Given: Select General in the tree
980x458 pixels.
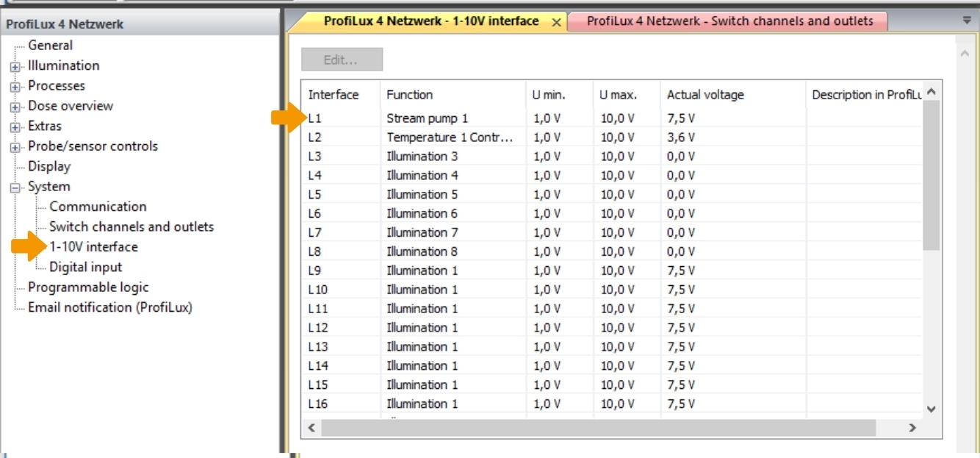Looking at the screenshot, I should click(50, 46).
